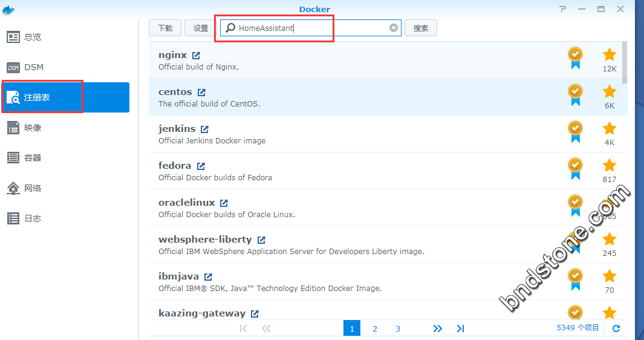Click ibmjava official badge icon

click(x=576, y=280)
